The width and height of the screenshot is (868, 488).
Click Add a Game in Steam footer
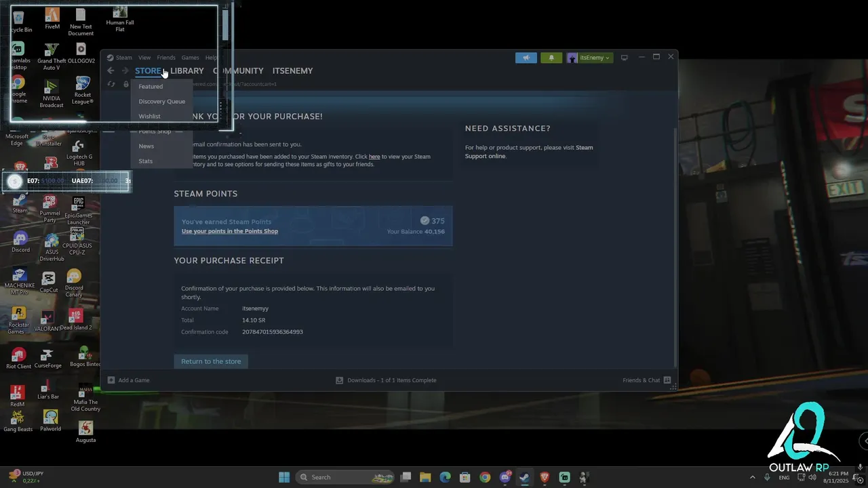pos(129,380)
